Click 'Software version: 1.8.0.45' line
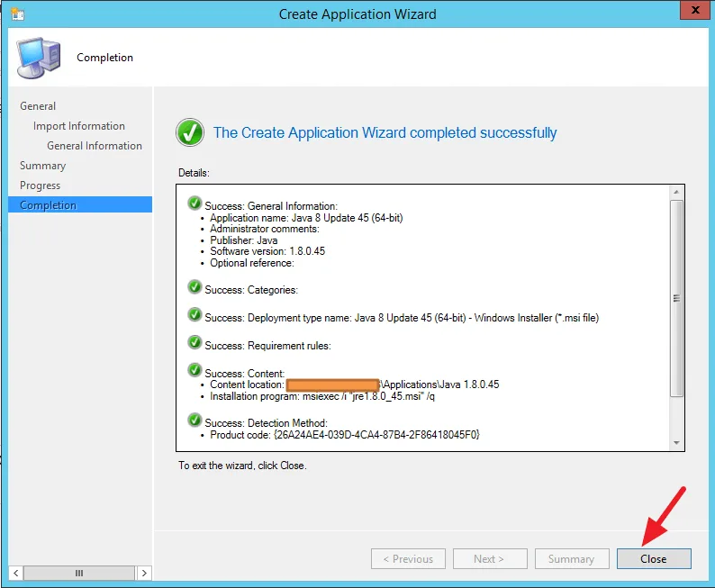 267,251
